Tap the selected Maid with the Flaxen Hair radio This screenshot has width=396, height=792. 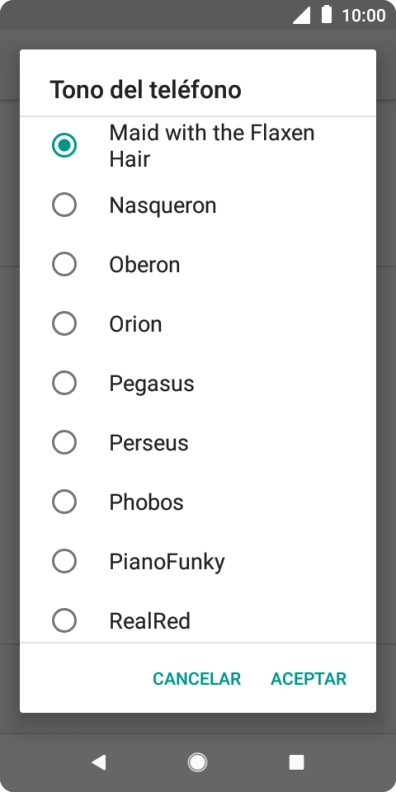64,145
